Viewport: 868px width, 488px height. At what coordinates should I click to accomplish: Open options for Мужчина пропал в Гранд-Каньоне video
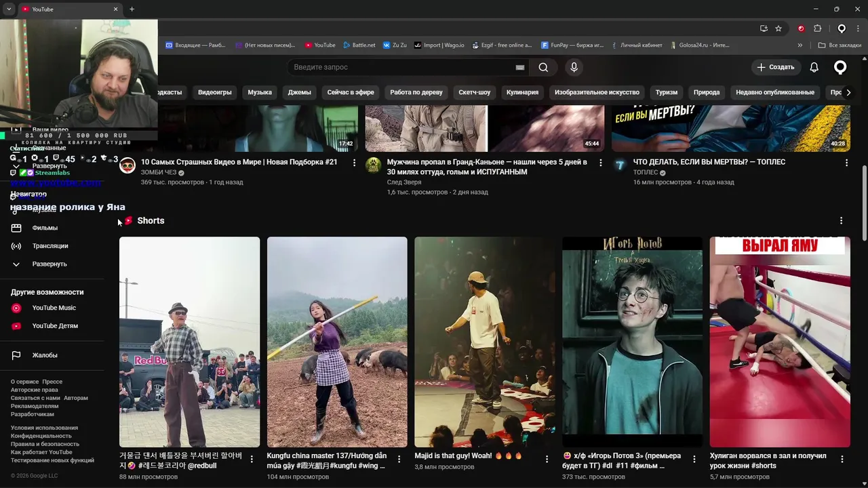pyautogui.click(x=600, y=163)
